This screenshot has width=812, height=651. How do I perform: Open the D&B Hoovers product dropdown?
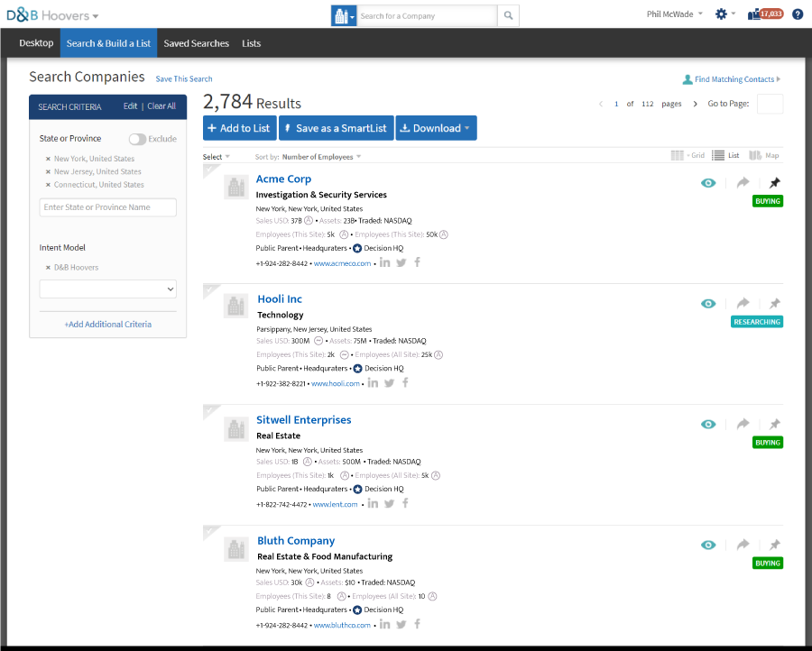tap(52, 15)
